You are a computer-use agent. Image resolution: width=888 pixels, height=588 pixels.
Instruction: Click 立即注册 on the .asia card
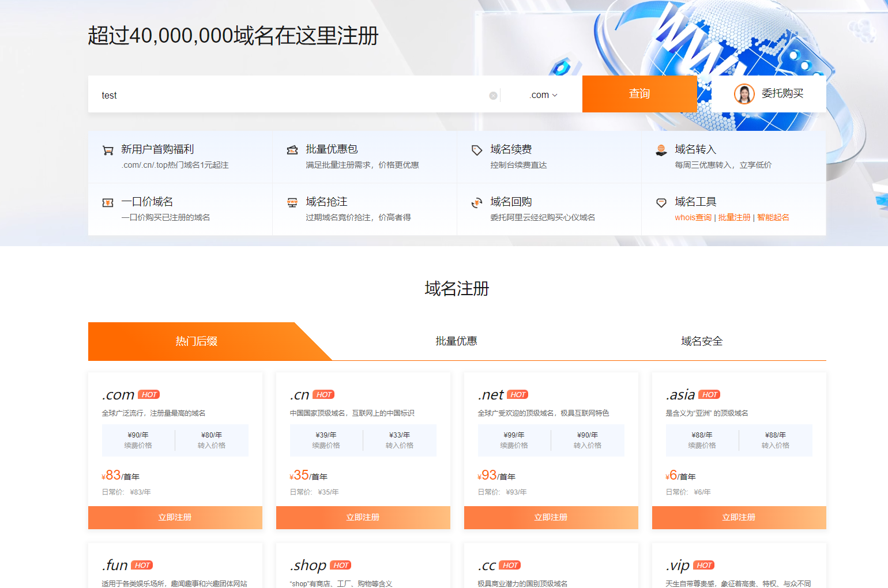point(739,518)
